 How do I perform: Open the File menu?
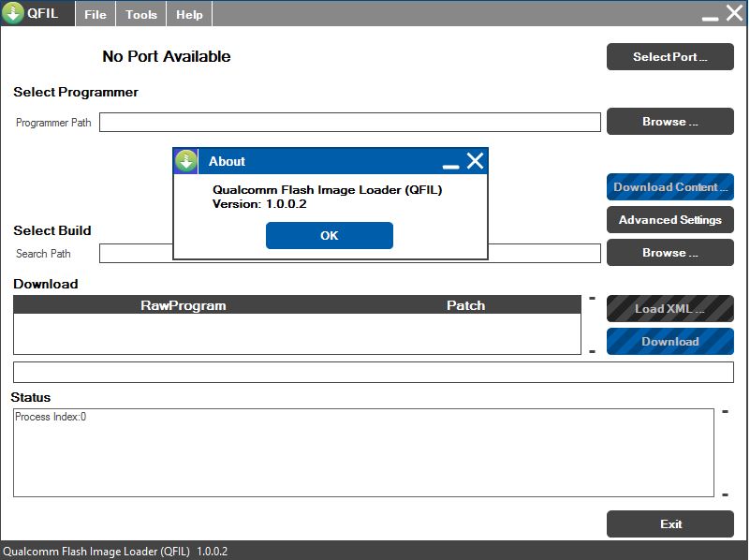(x=96, y=14)
